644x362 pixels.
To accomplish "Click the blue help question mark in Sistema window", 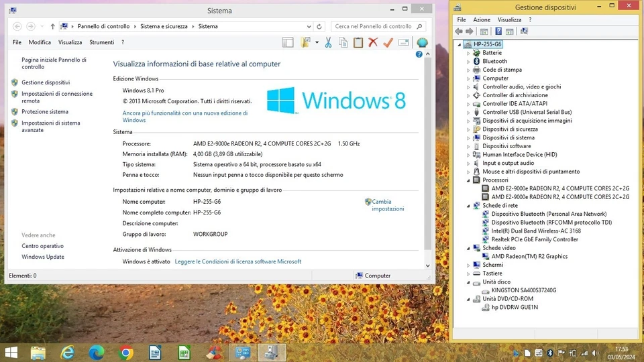I will point(419,54).
